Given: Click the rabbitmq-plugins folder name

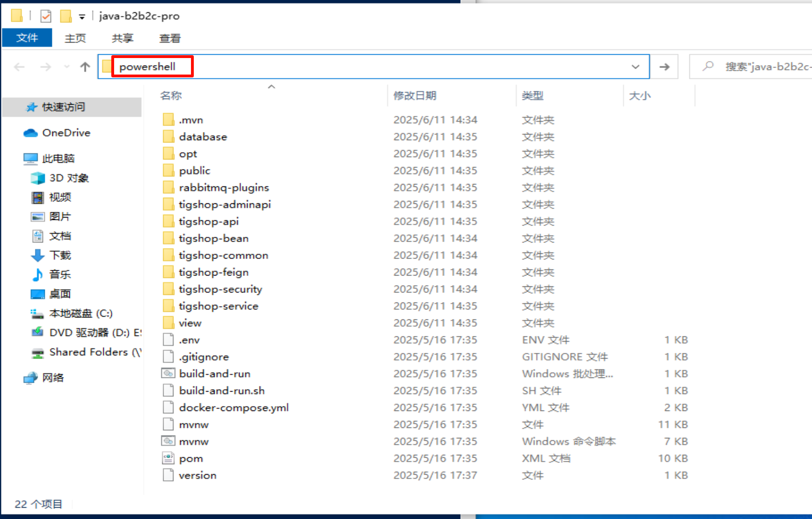Looking at the screenshot, I should 224,188.
